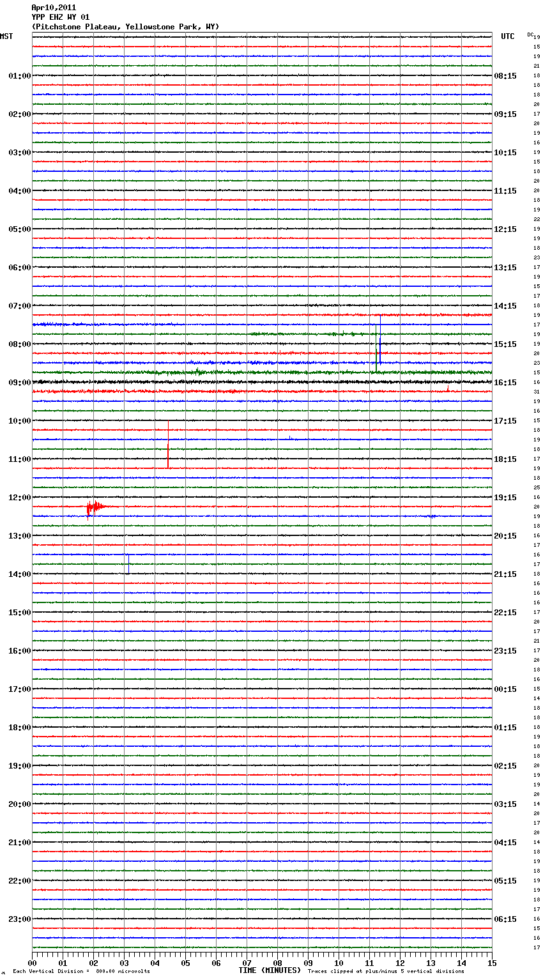Image resolution: width=543 pixels, height=980 pixels.
Task: Click the UTC label "19:15"
Action: tap(505, 498)
